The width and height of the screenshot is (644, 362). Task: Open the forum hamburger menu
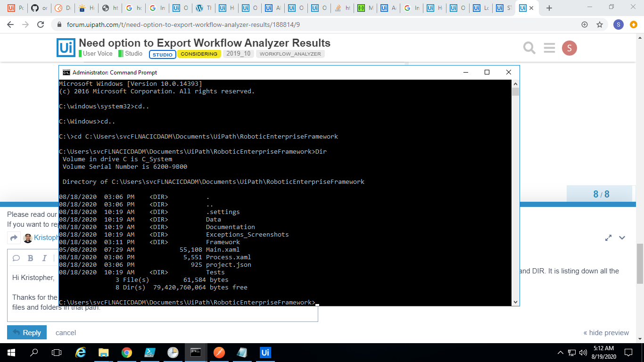point(549,48)
